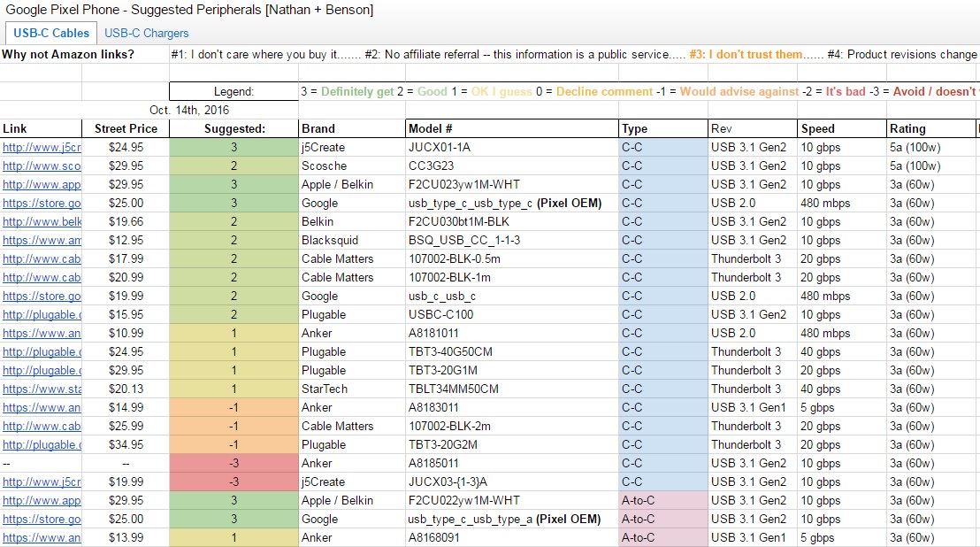
Task: Click the 'Suggested:' column header
Action: click(x=234, y=128)
